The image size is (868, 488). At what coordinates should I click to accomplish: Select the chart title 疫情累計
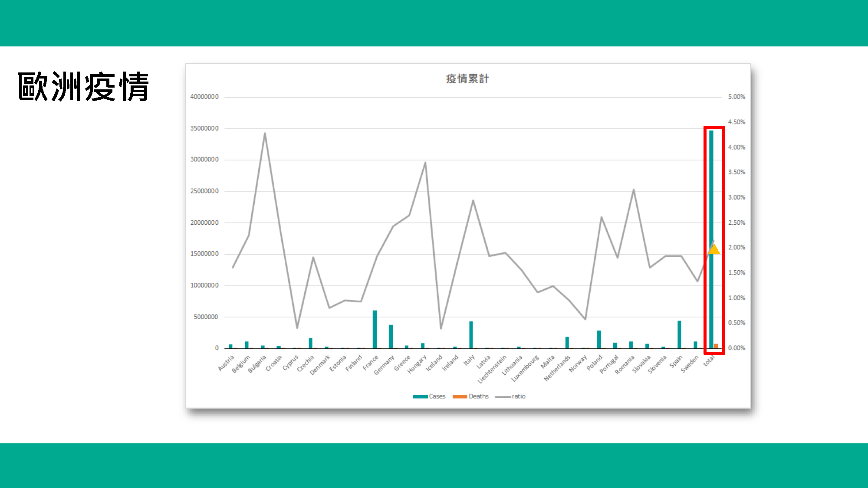click(467, 79)
